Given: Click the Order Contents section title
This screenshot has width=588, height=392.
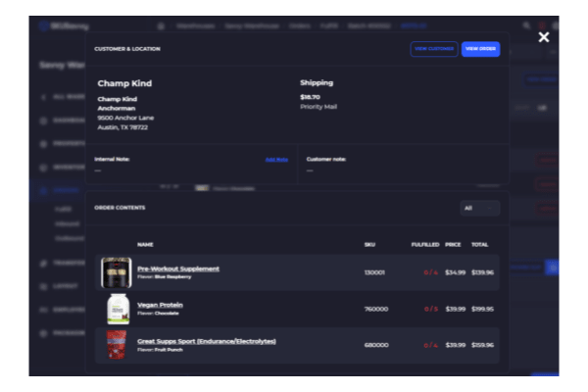Looking at the screenshot, I should 120,208.
